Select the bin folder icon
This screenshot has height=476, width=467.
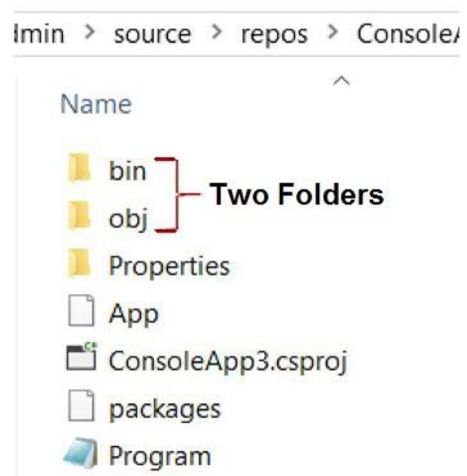(x=80, y=168)
